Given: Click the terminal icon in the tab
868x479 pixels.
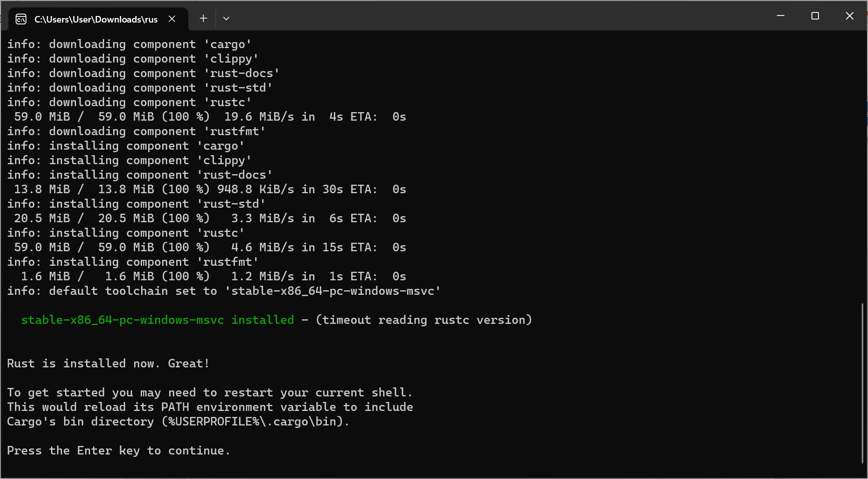Looking at the screenshot, I should tap(21, 19).
